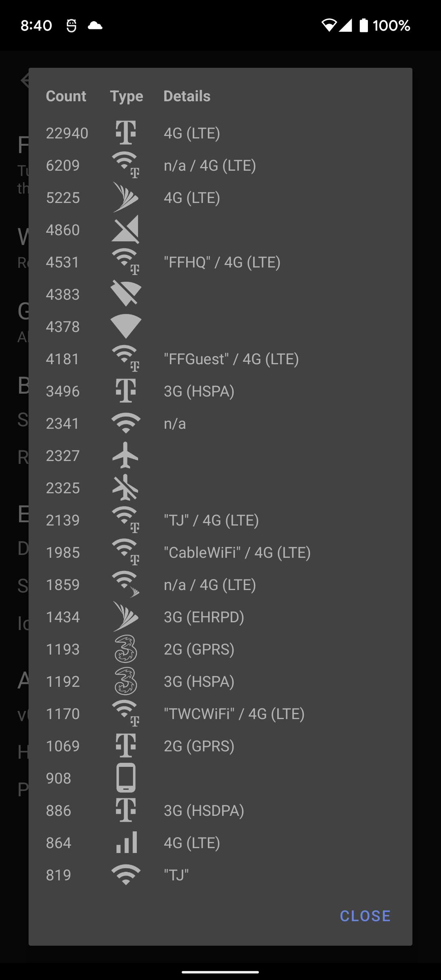
Task: Click Sprint logo icon beside count 5225
Action: [126, 197]
